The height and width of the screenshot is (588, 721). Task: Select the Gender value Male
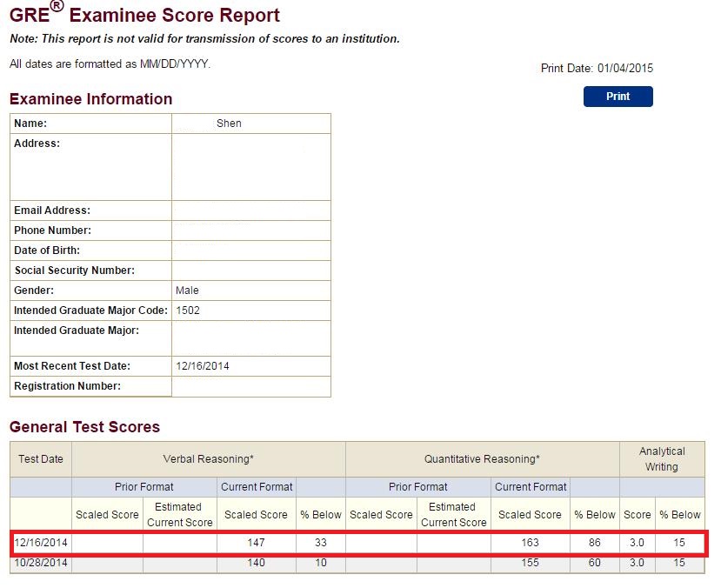tap(187, 291)
